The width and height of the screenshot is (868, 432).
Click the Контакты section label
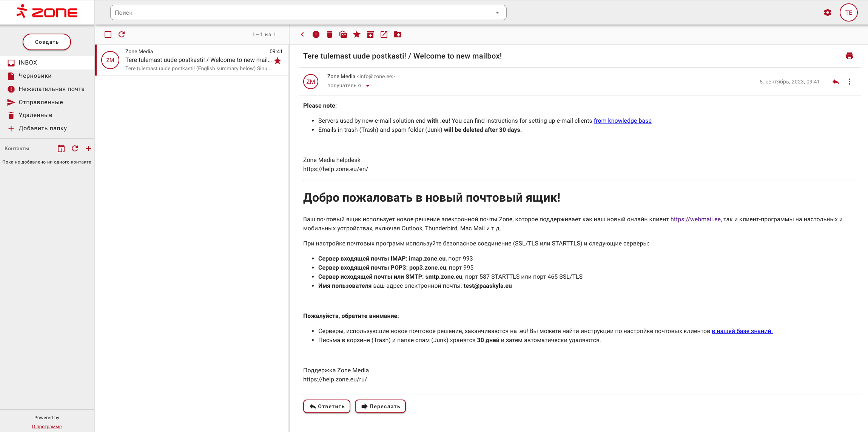pyautogui.click(x=17, y=148)
